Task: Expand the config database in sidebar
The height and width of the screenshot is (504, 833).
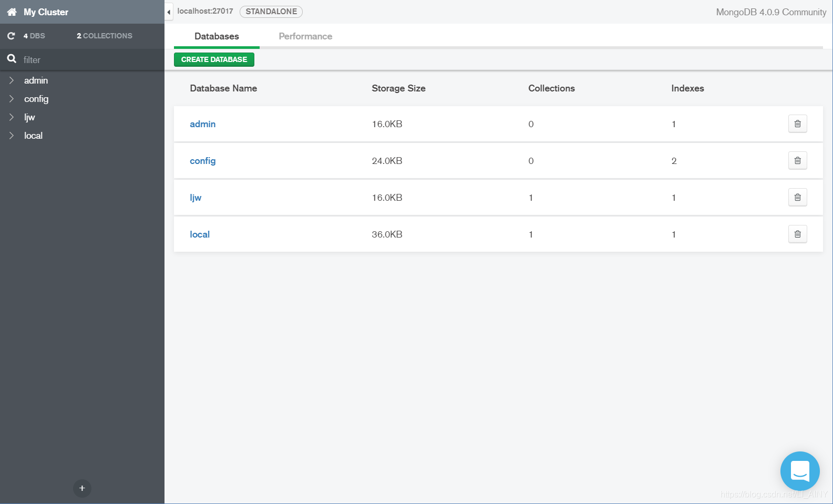Action: click(12, 99)
